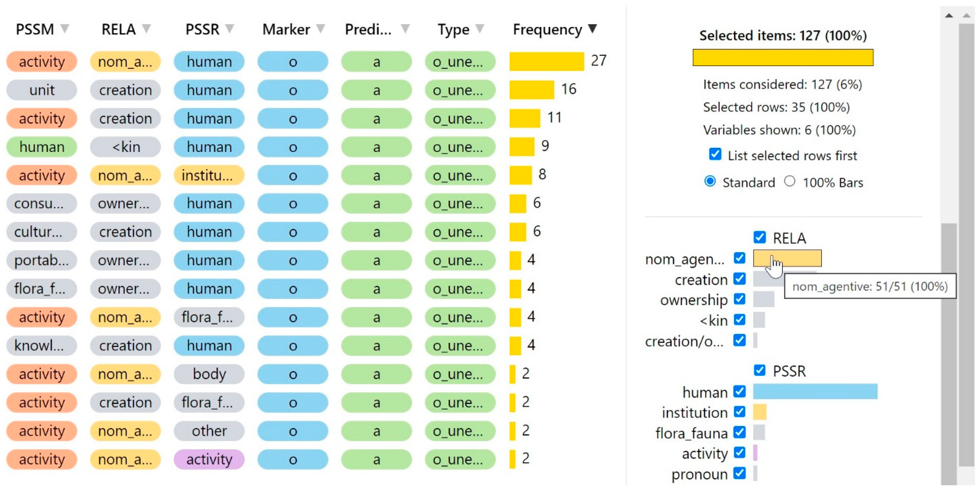Click the RELA column sort arrow

coord(146,29)
